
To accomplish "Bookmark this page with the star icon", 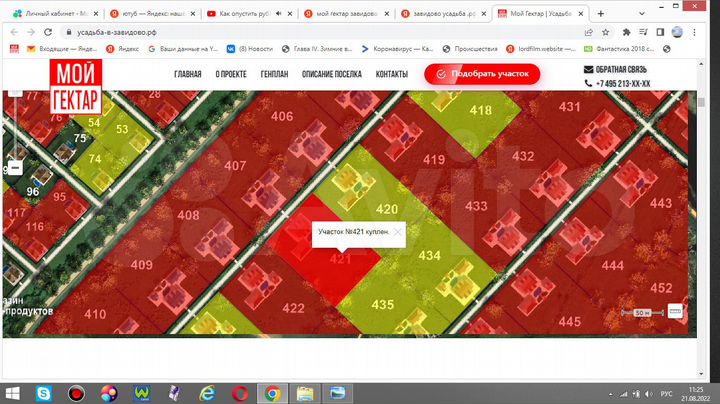I will (x=606, y=32).
